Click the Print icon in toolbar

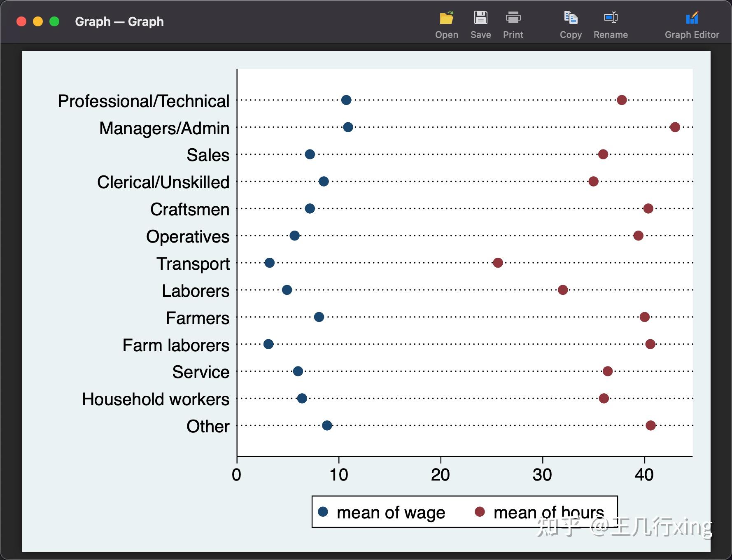click(513, 19)
